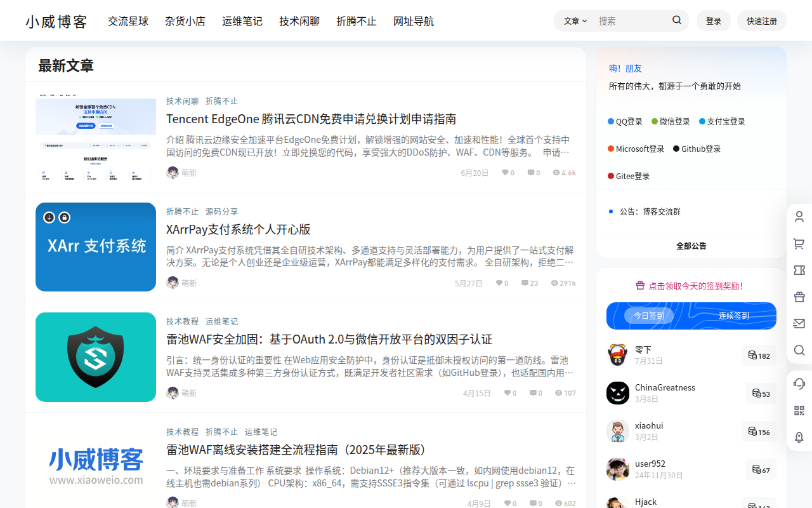This screenshot has width=812, height=508.
Task: Select the 今日签到 toggle
Action: (648, 316)
